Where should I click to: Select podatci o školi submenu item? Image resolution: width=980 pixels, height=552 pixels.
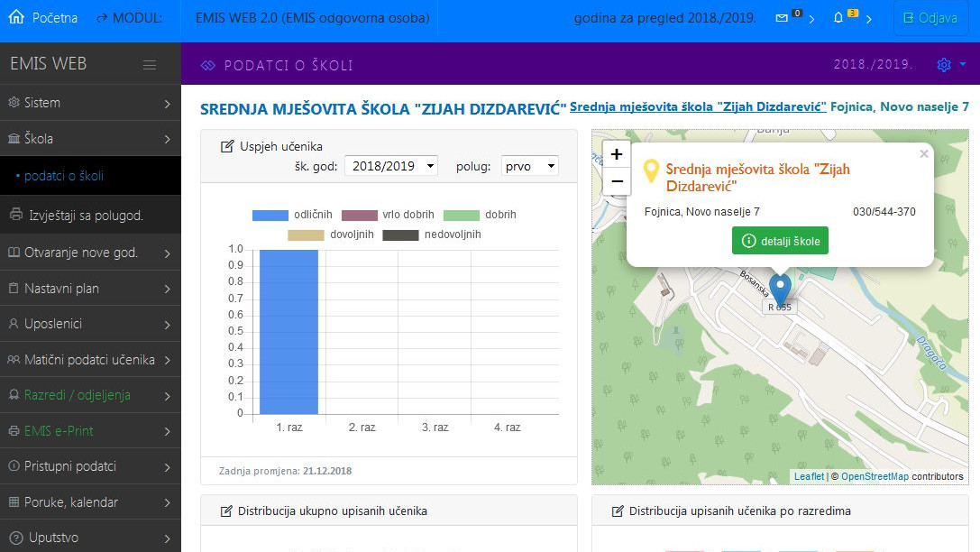tap(91, 176)
